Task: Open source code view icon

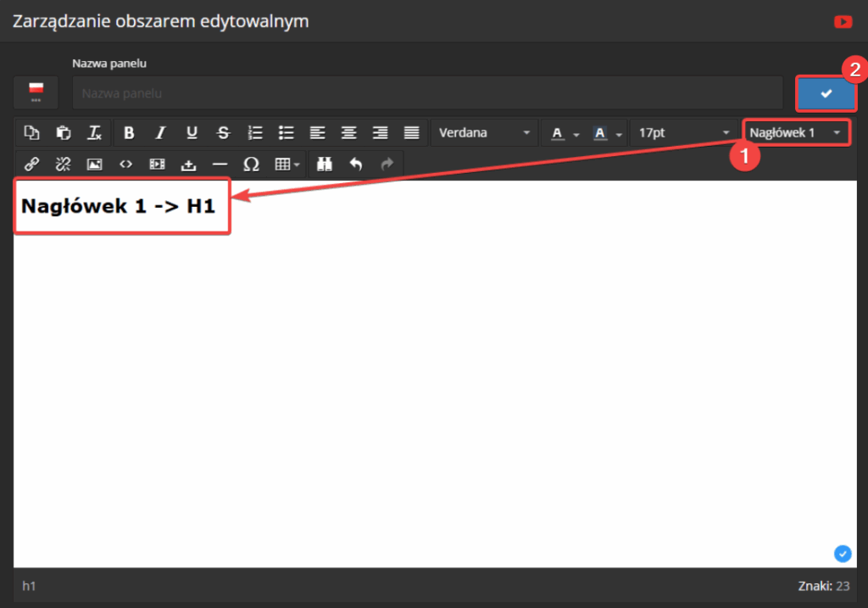Action: [x=125, y=164]
